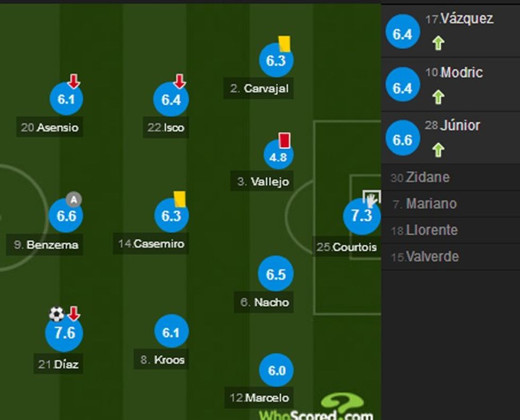Click Benzema's assist badge icon
This screenshot has height=420, width=520.
tap(74, 200)
